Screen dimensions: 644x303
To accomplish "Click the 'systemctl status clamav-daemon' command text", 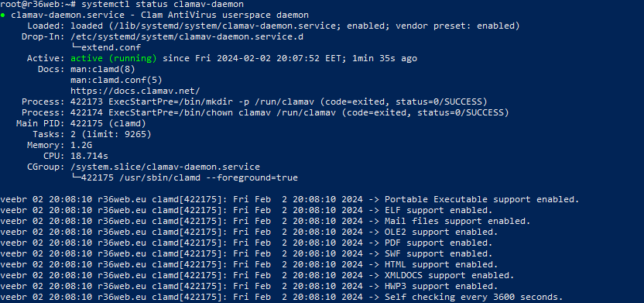I will 163,5.
